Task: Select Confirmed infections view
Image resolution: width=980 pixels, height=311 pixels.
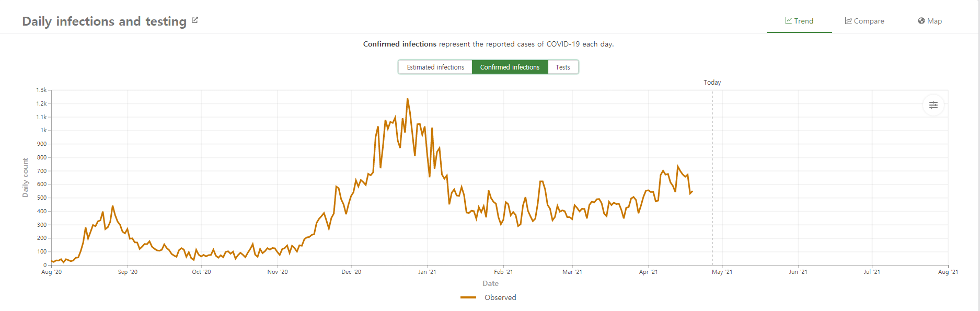Action: 510,67
